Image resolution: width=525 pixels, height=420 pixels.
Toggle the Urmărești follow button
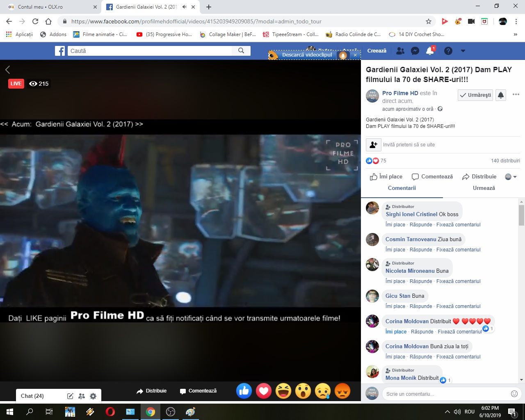point(475,95)
